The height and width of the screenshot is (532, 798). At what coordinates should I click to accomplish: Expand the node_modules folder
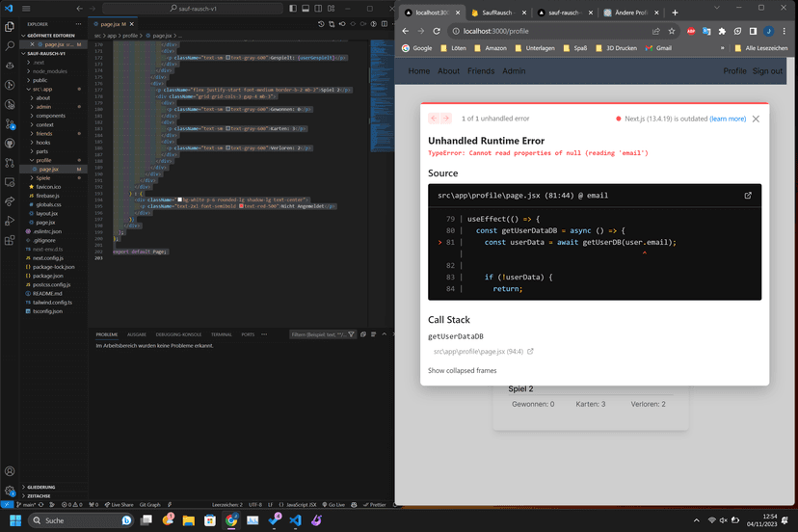pyautogui.click(x=49, y=71)
